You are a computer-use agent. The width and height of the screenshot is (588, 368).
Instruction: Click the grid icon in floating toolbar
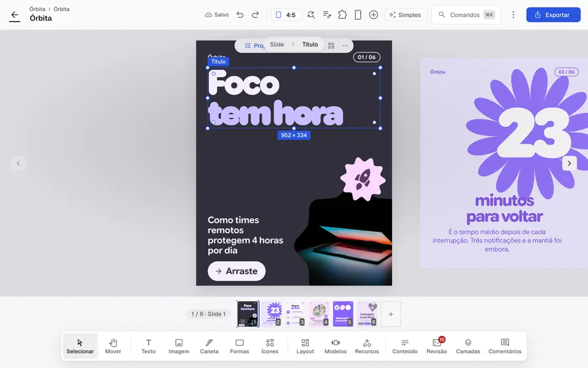point(331,45)
